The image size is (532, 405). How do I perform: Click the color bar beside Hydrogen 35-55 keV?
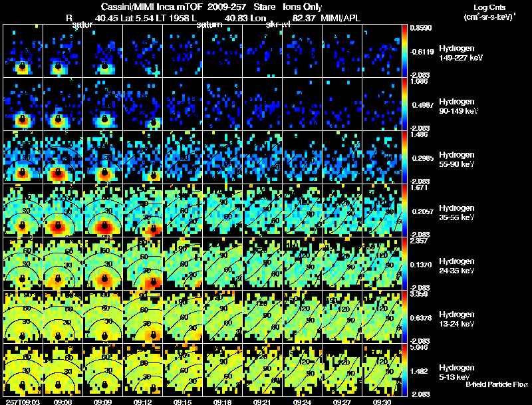[404, 210]
